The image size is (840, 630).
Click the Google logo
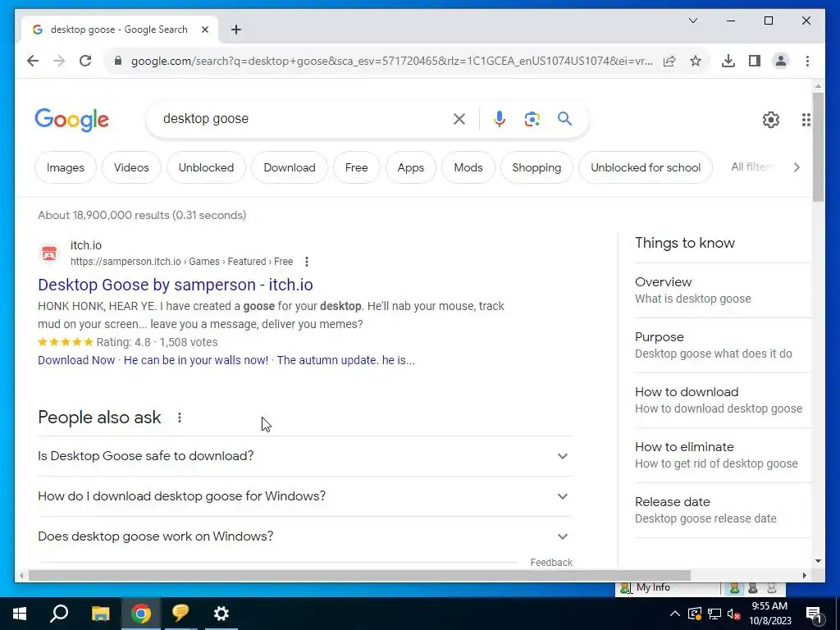72,120
